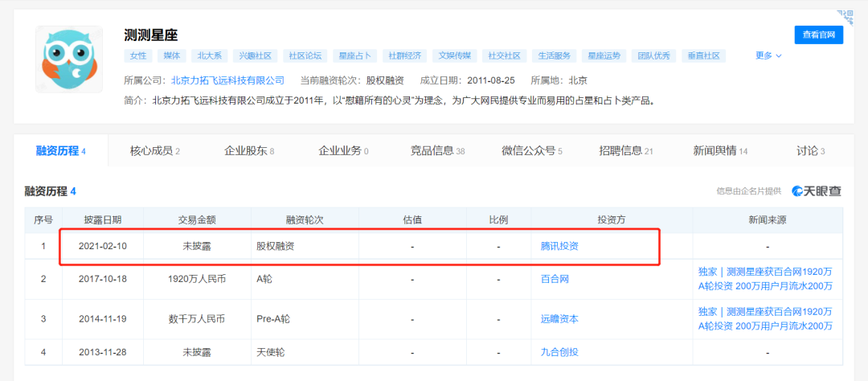Screen dimensions: 868x381
Task: Select the 社交社区 tag
Action: (504, 56)
